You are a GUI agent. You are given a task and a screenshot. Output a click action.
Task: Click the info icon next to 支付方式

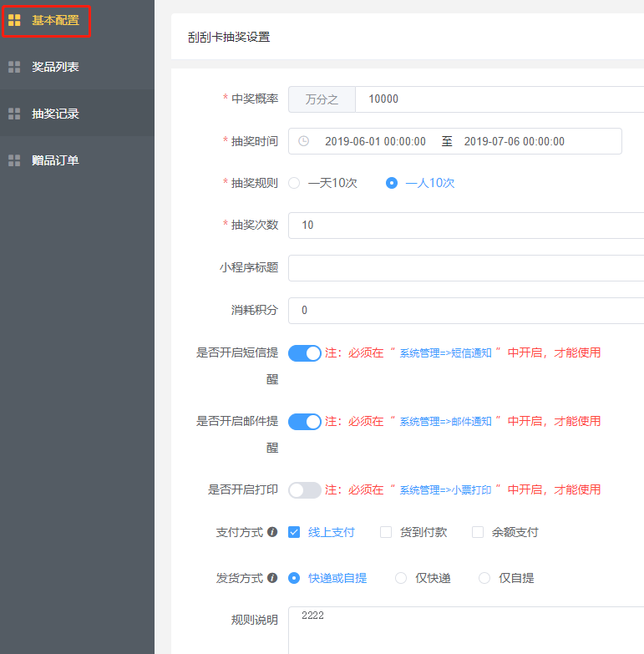coord(272,532)
